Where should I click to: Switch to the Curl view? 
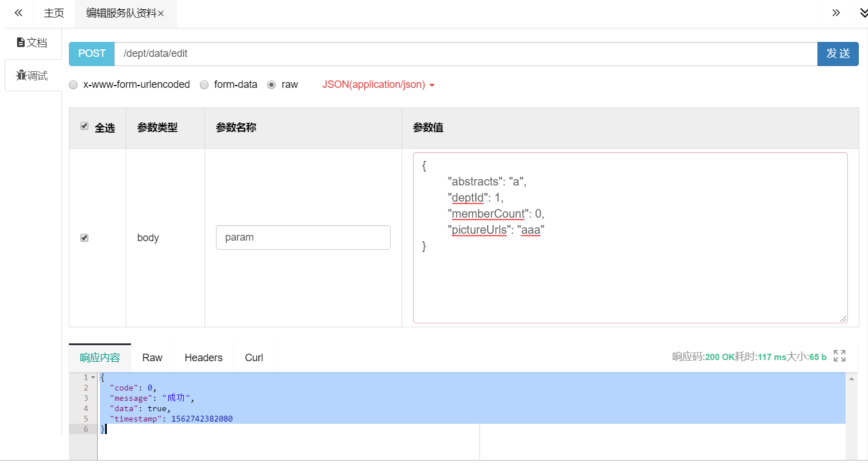coord(253,357)
